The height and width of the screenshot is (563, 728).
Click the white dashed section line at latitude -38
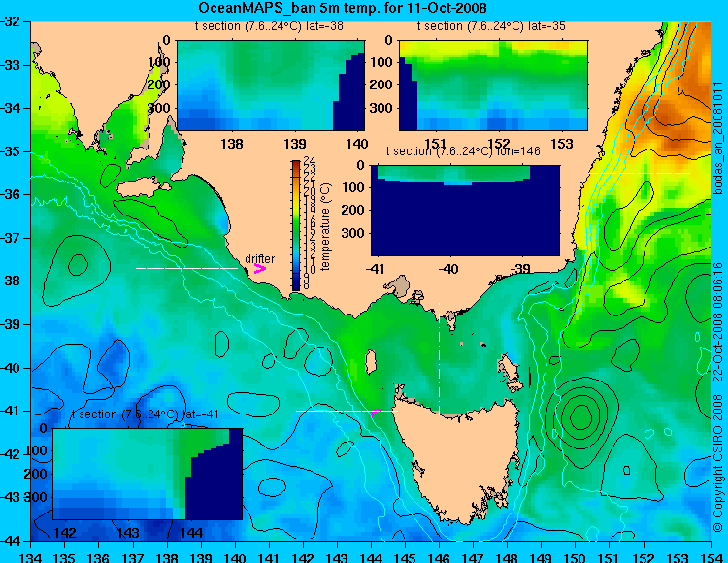coord(186,268)
